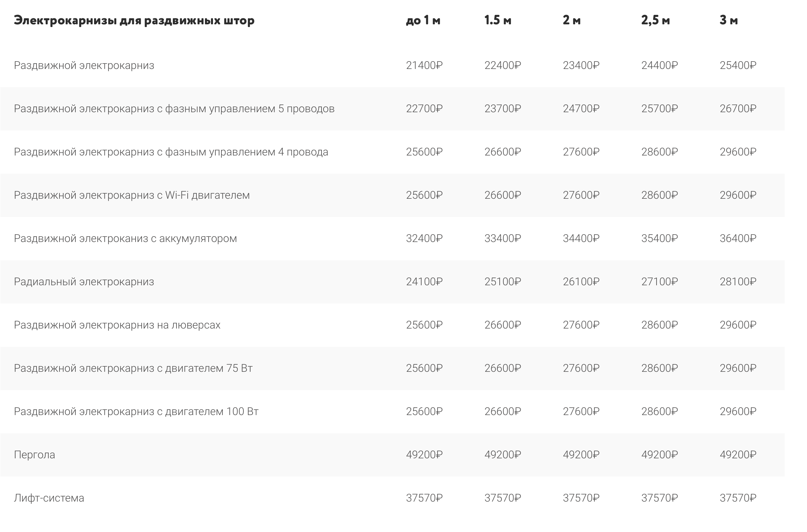This screenshot has width=807, height=532.
Task: Click row 'электрокарниз на люверсах'
Action: tap(392, 325)
